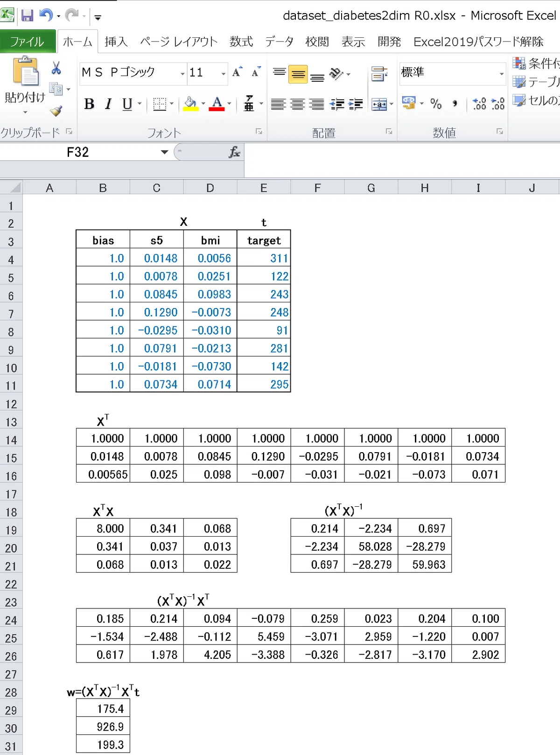Click the insert function fx icon
The width and height of the screenshot is (560, 755).
[x=234, y=152]
